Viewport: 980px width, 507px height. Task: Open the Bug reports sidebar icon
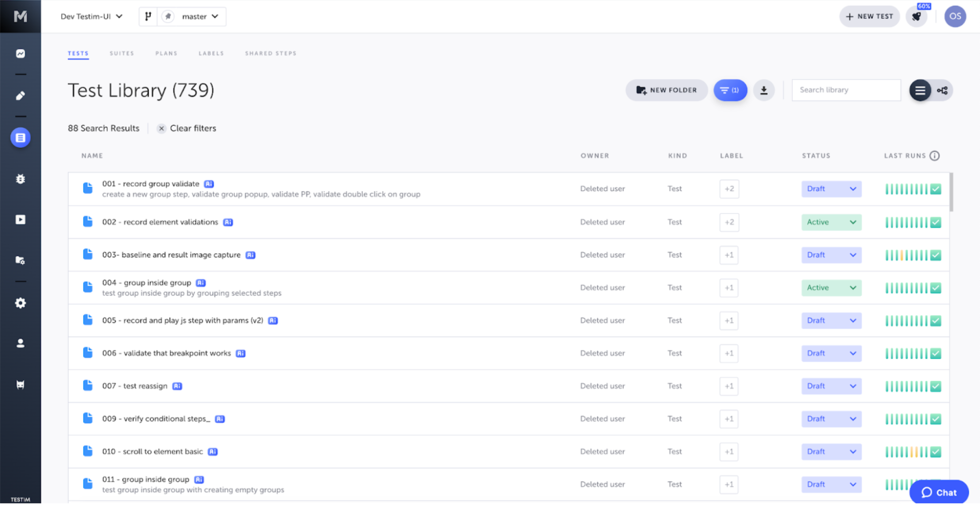tap(20, 179)
